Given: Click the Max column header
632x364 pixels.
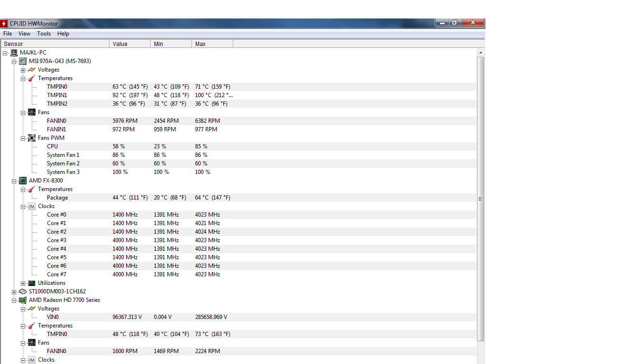Looking at the screenshot, I should [x=212, y=44].
